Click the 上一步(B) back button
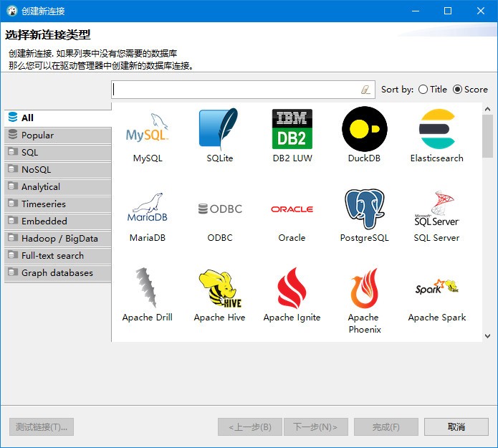This screenshot has width=498, height=448. click(250, 426)
